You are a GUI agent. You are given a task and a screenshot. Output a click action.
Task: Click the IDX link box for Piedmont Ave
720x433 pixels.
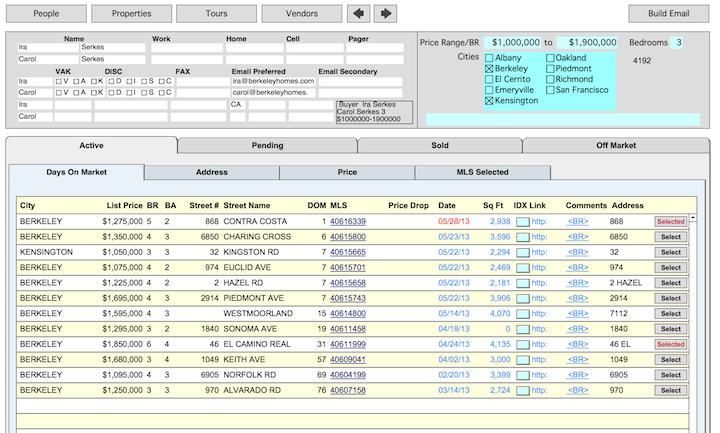pyautogui.click(x=522, y=298)
